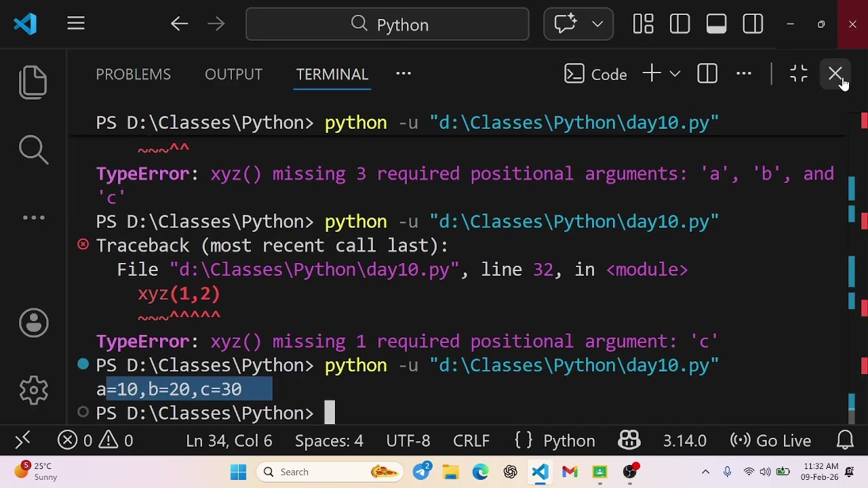Click the failed command error decoration icon
This screenshot has width=868, height=488.
click(83, 245)
